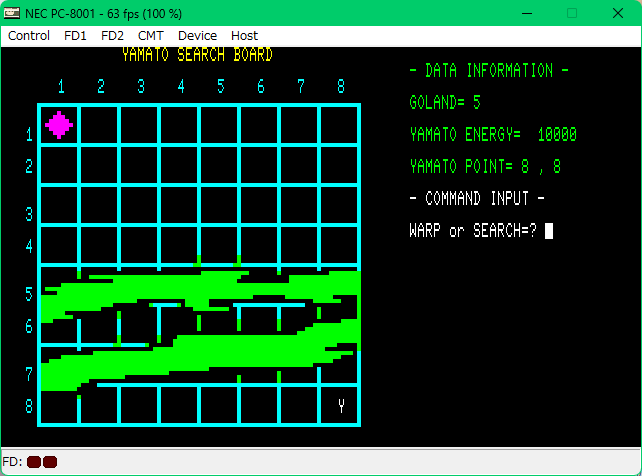Click row label 4 on board
Viewport: 642px width, 476px height.
coord(29,246)
